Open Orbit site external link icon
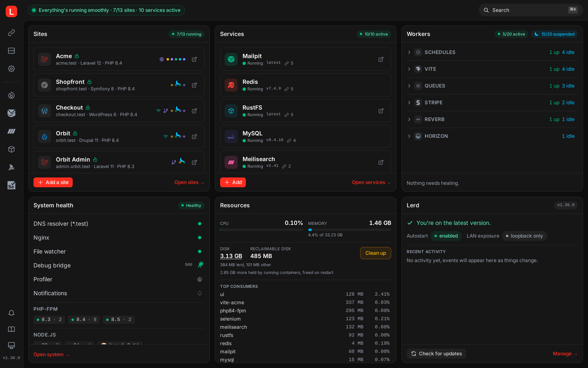The width and height of the screenshot is (588, 368). [194, 137]
